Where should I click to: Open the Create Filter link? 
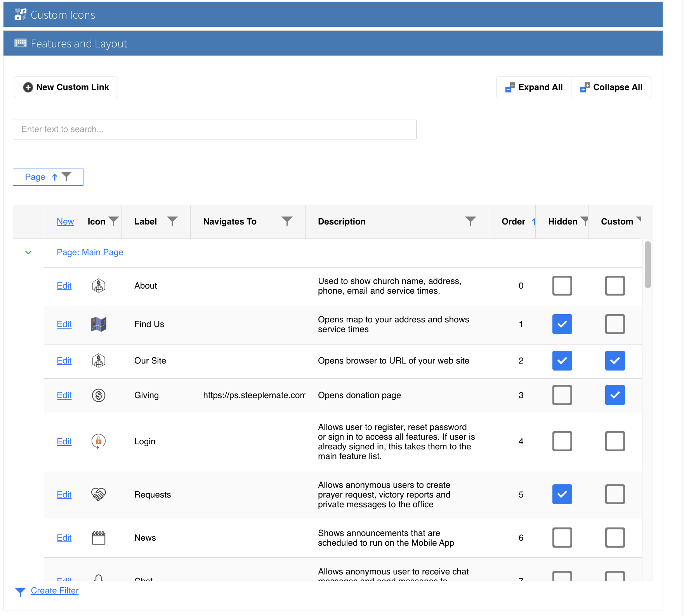coord(55,590)
